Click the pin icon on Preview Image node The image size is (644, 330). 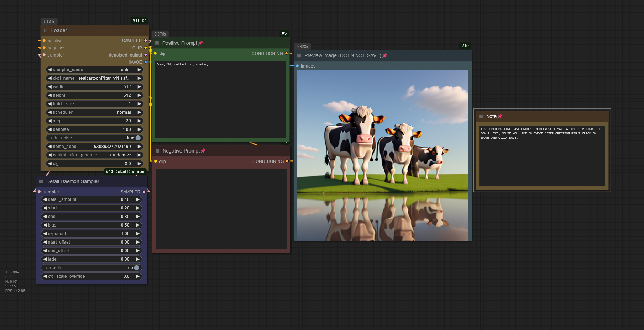coord(384,55)
